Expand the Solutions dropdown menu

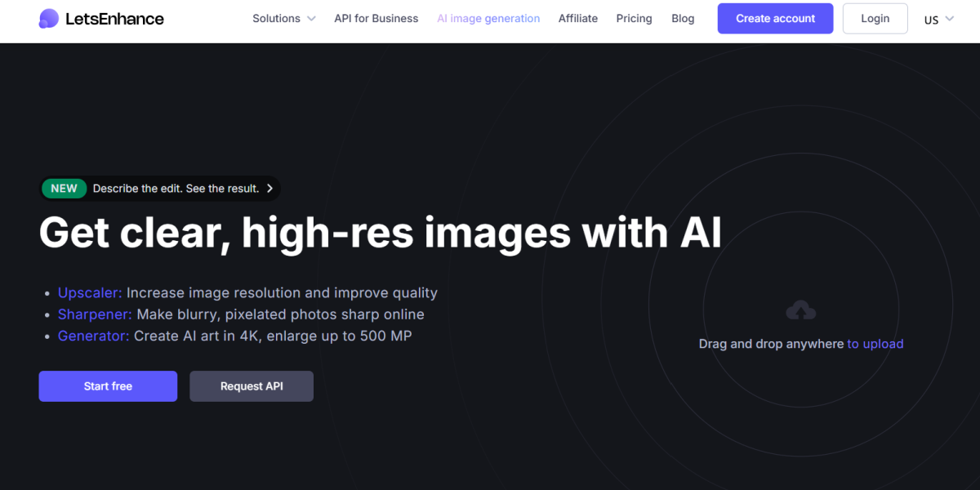pos(284,18)
